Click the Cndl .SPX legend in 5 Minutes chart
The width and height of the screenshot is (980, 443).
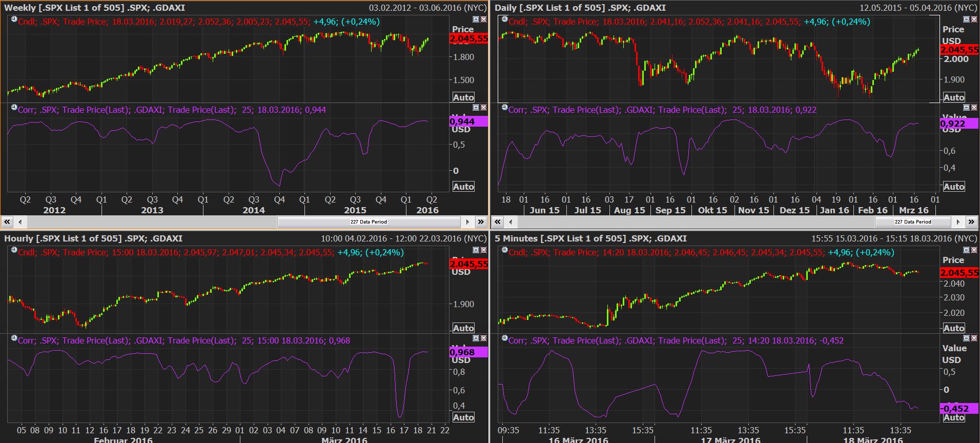point(701,252)
